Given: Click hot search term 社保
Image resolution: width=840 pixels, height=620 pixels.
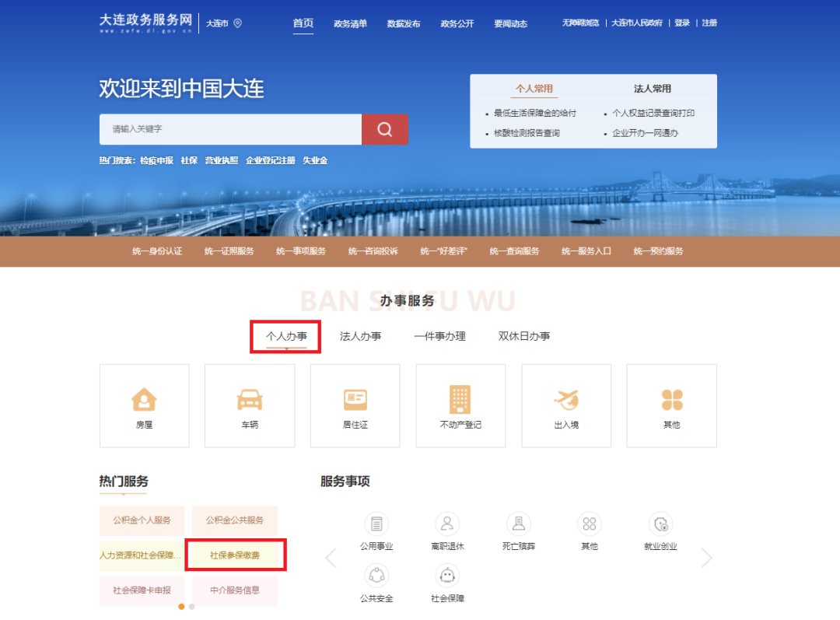Looking at the screenshot, I should 189,160.
